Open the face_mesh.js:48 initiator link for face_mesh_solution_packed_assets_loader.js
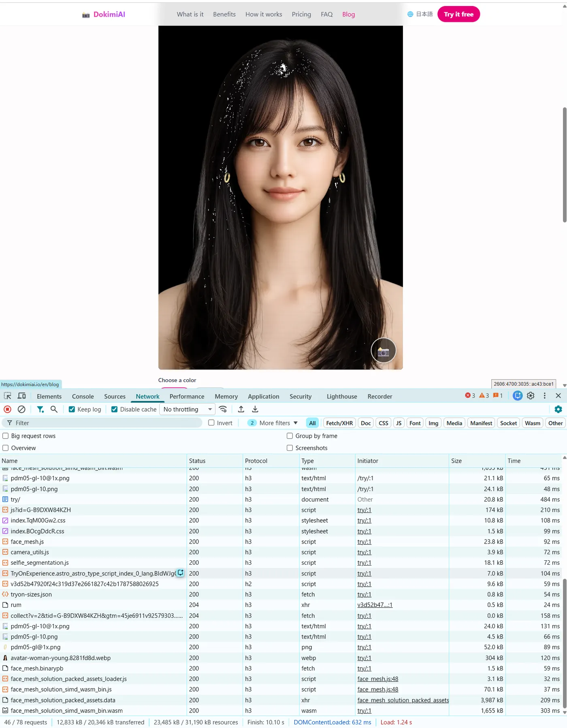Image resolution: width=567 pixels, height=728 pixels. (377, 679)
